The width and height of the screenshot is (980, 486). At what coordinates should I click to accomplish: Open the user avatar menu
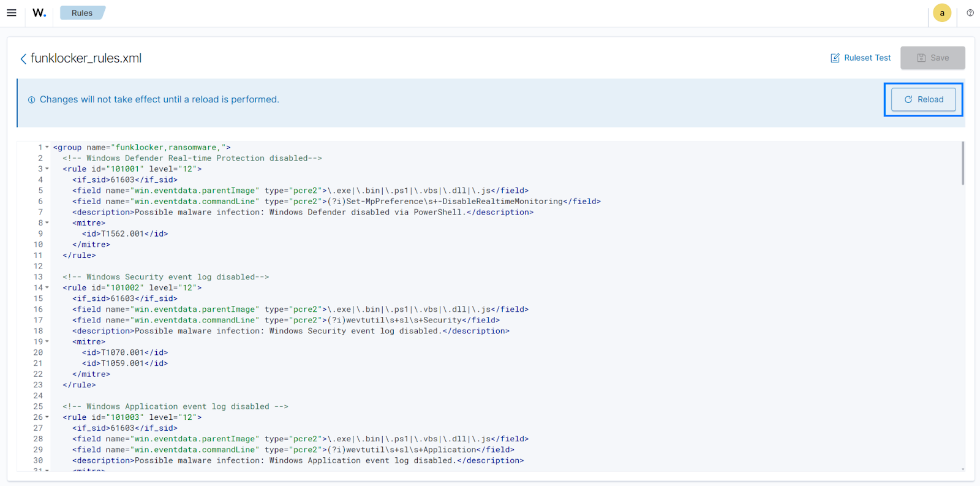pyautogui.click(x=942, y=13)
